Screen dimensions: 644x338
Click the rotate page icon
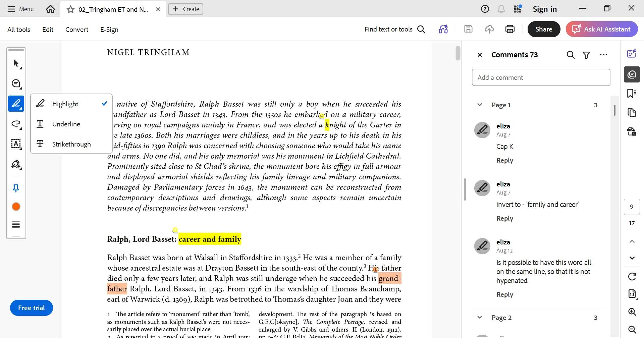[x=632, y=276]
